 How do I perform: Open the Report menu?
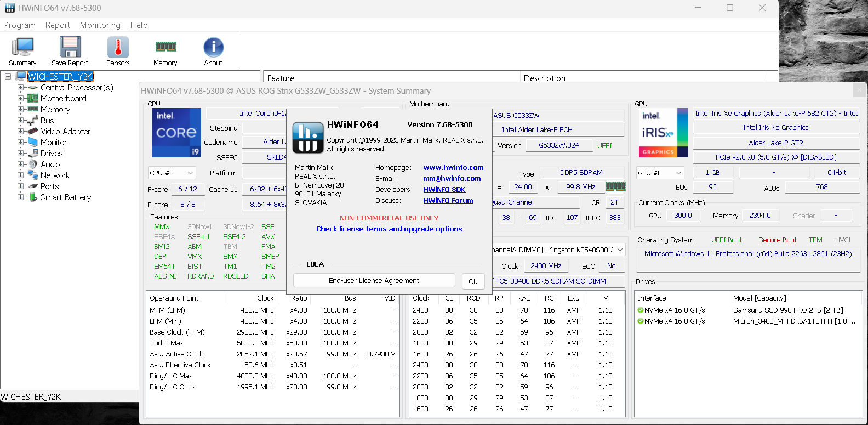[x=58, y=25]
